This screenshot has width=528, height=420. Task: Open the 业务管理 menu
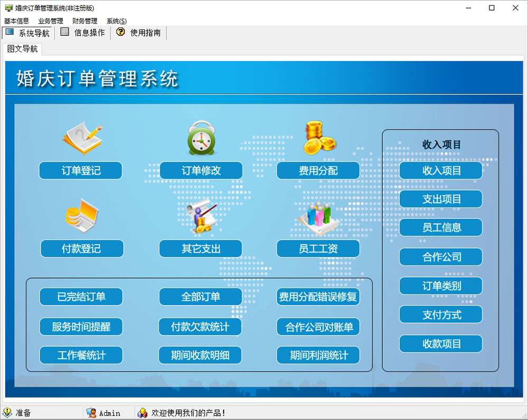tap(51, 21)
